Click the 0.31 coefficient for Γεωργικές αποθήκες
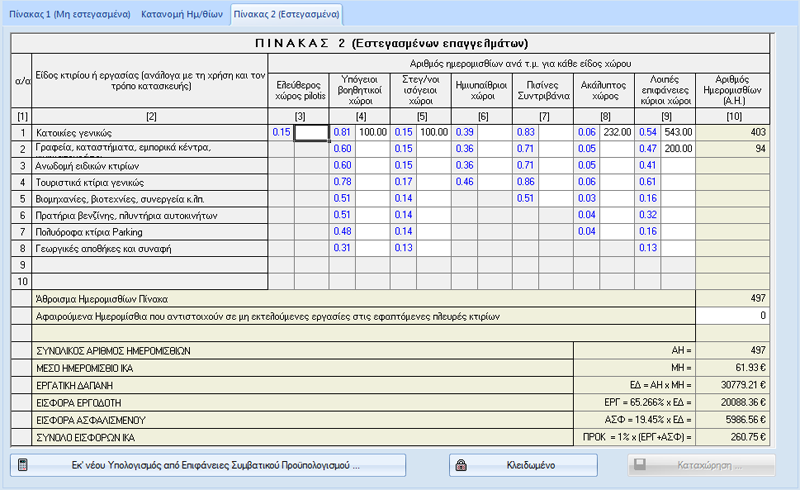 342,248
